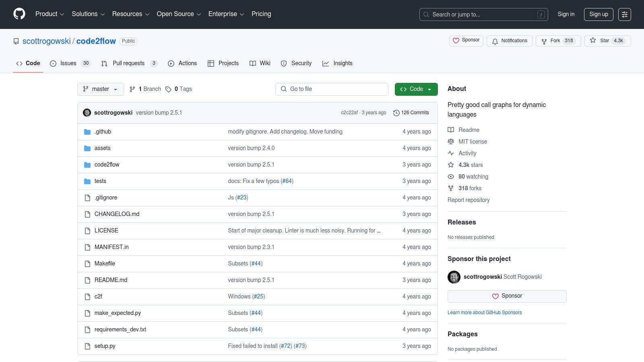Click the repository icon next to scottrogowski
This screenshot has width=644, height=362.
pos(16,41)
